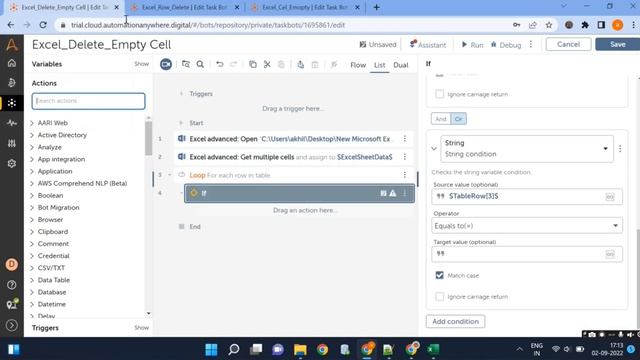The image size is (640, 360).
Task: Switch to Dual view
Action: (x=401, y=65)
